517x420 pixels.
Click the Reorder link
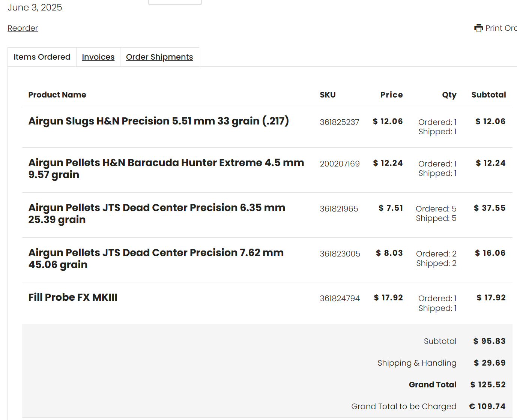[x=23, y=28]
